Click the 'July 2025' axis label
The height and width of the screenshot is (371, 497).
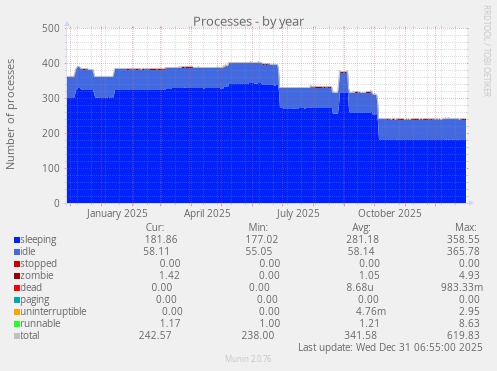point(298,213)
